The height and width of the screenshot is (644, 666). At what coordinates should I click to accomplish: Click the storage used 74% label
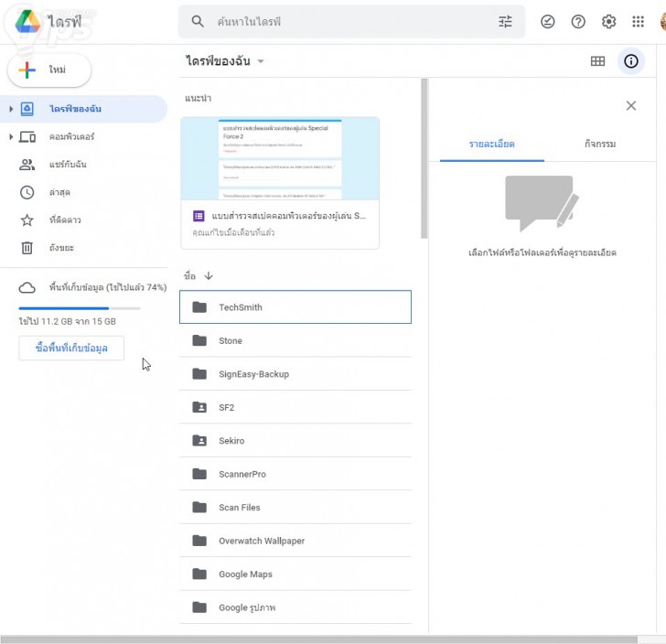coord(108,287)
